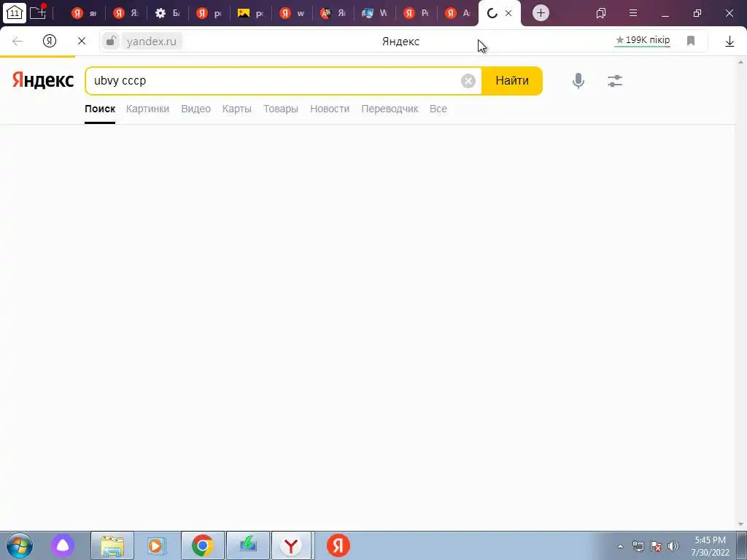Open the downloads arrow icon
The height and width of the screenshot is (560, 747).
(729, 42)
